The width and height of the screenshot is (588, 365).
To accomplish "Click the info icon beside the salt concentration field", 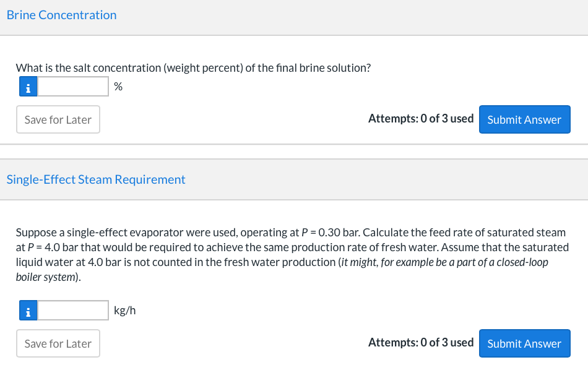I will click(27, 87).
